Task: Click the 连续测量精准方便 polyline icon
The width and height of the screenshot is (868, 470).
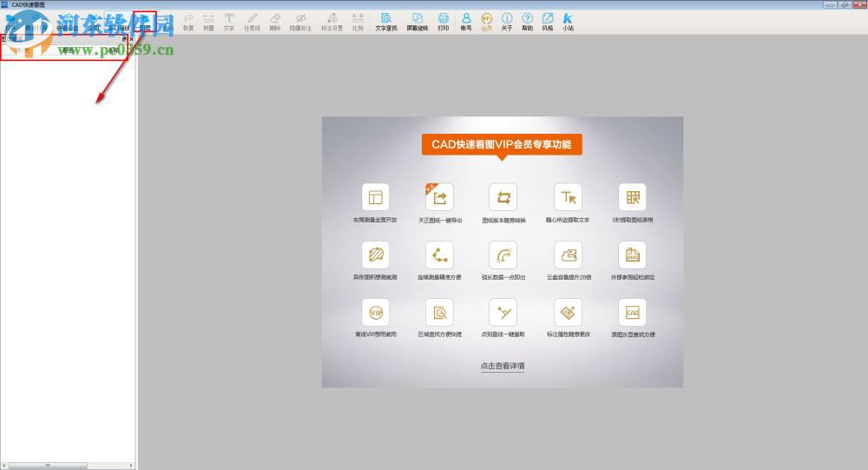Action: [439, 255]
